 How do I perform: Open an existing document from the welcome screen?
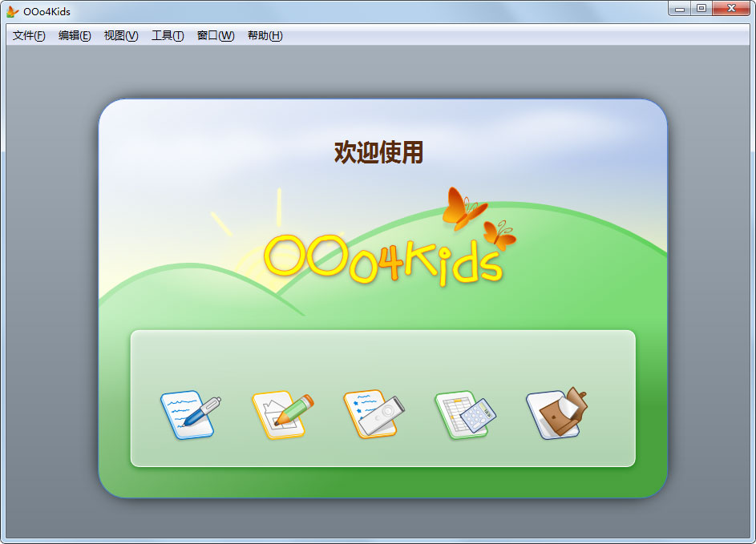click(x=556, y=411)
